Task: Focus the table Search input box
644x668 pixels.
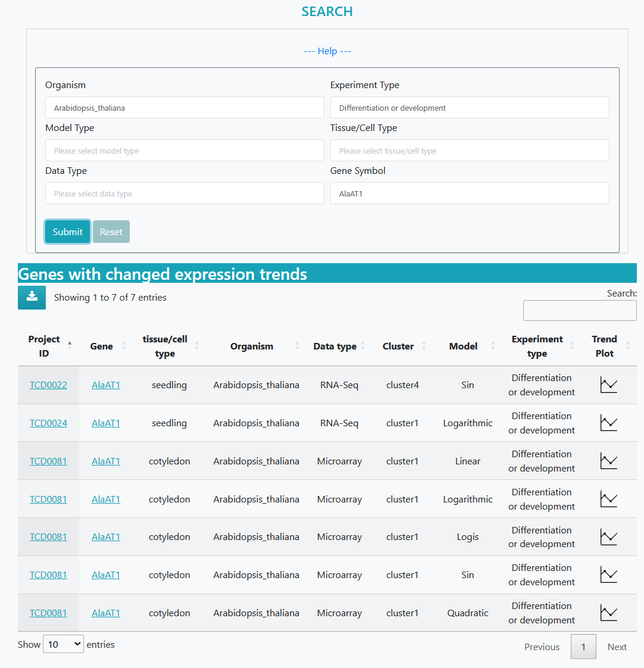Action: [x=579, y=310]
